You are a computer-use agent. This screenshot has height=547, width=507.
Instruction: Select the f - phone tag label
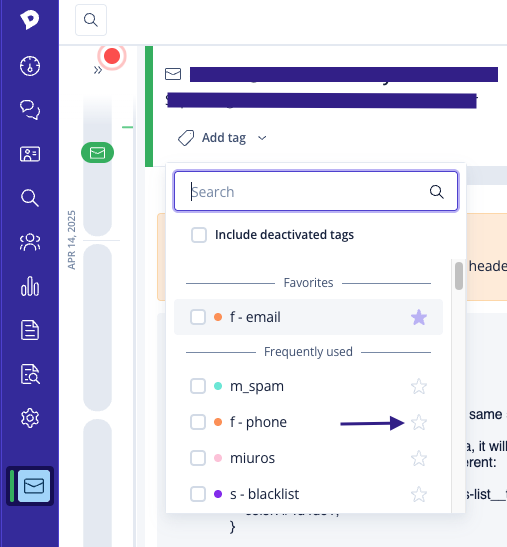[258, 422]
